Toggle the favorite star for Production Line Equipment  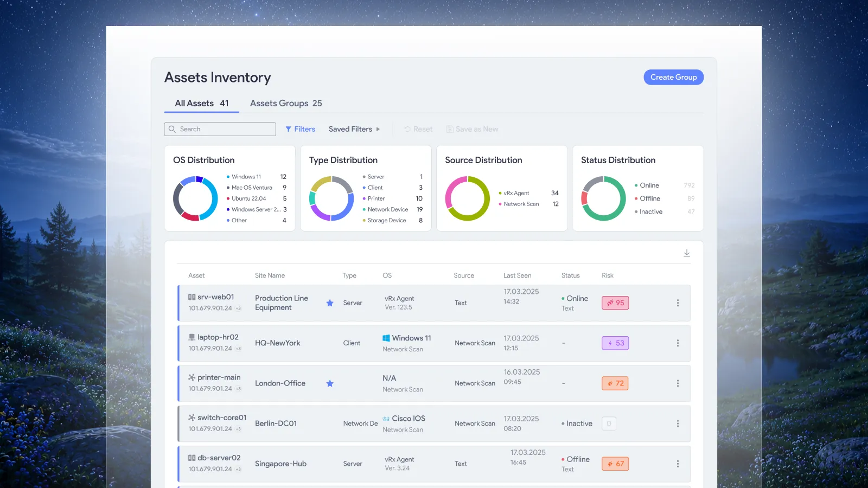330,303
